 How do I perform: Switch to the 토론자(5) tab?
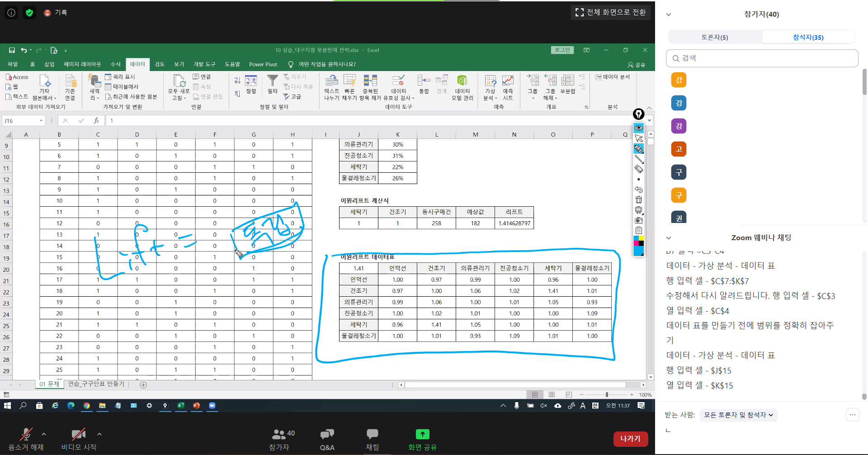714,37
